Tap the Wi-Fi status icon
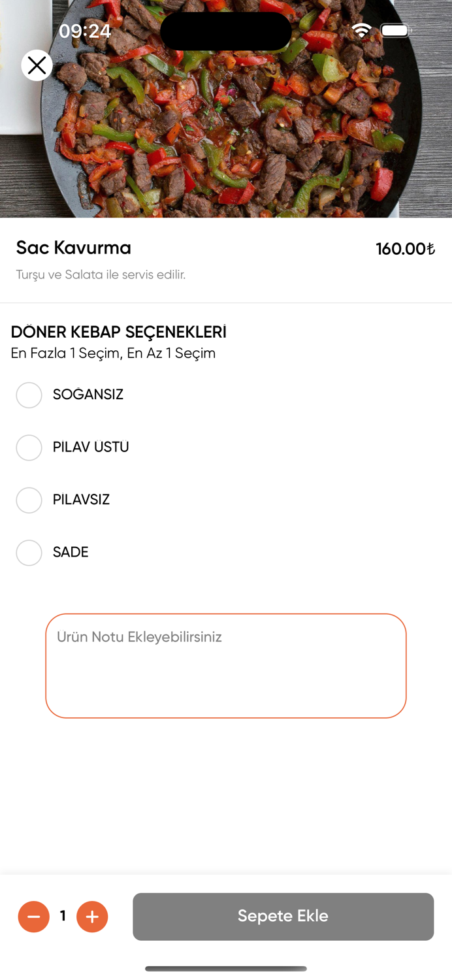The height and width of the screenshot is (980, 452). pyautogui.click(x=361, y=30)
